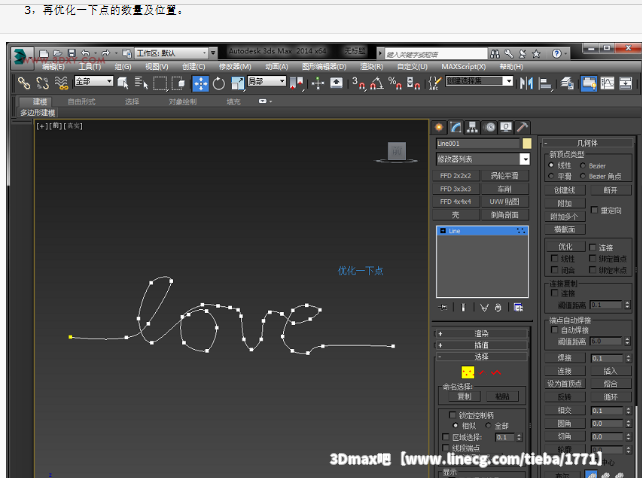Collapse the 几何体 rollout

tap(588, 143)
